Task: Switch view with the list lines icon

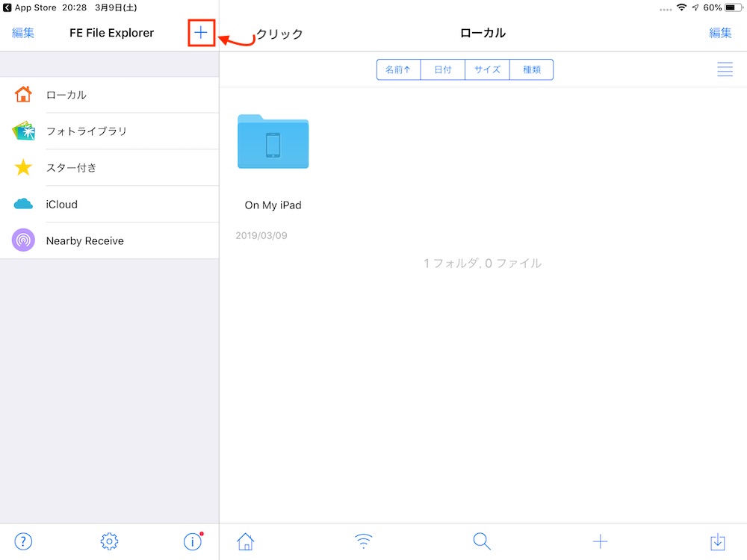Action: pyautogui.click(x=725, y=69)
